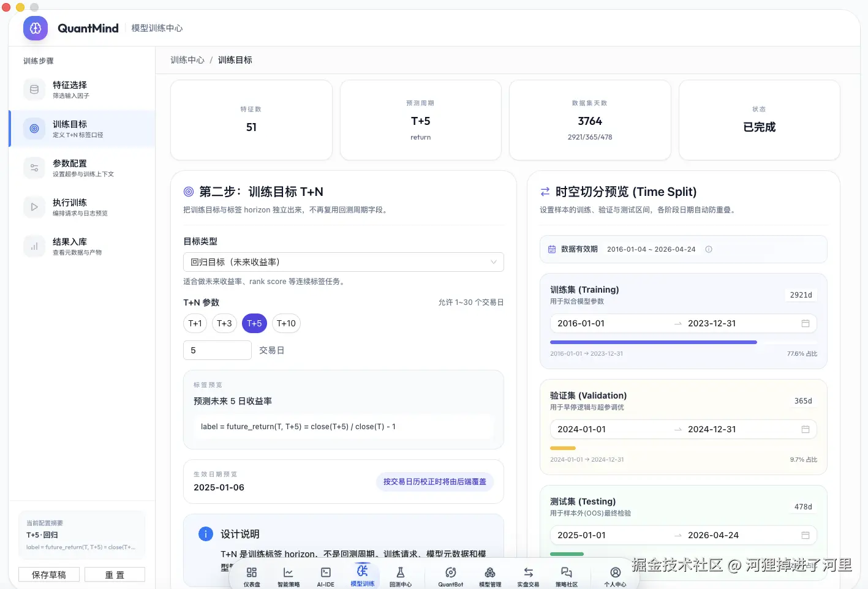The width and height of the screenshot is (868, 589).
Task: Go to 执行训练 step
Action: point(82,207)
